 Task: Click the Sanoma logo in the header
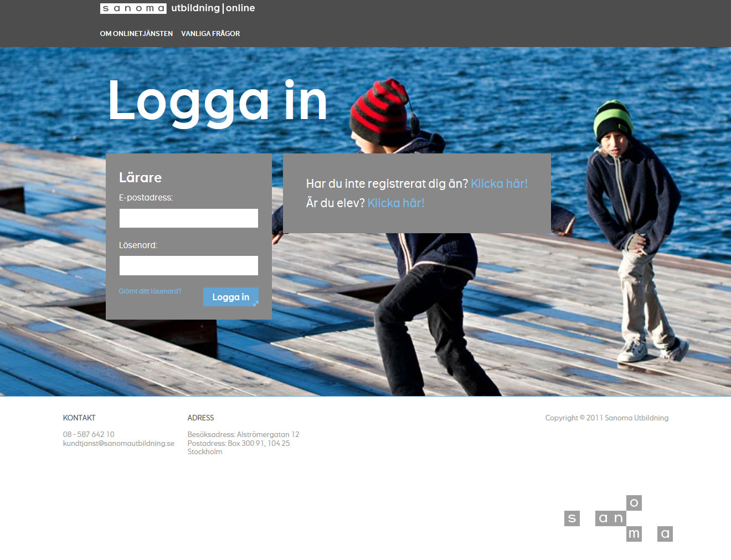[x=133, y=8]
